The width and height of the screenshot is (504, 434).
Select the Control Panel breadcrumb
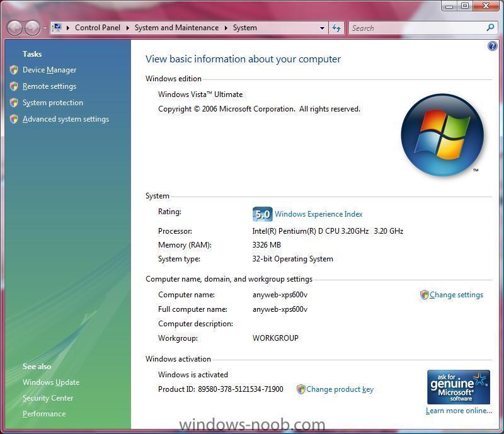point(98,28)
